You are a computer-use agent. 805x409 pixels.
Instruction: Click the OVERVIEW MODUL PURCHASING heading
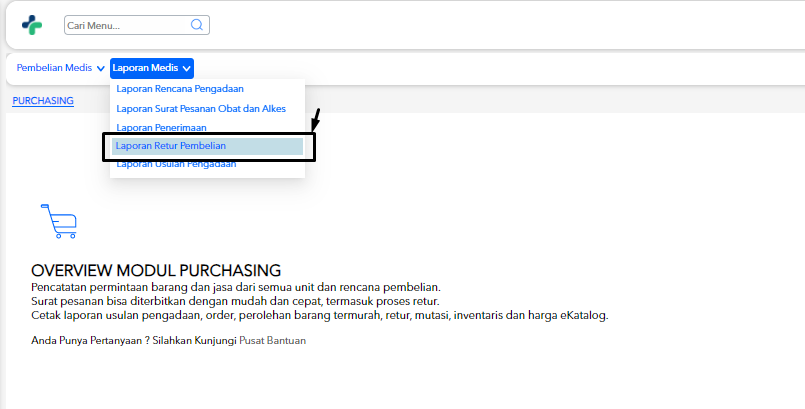point(156,270)
